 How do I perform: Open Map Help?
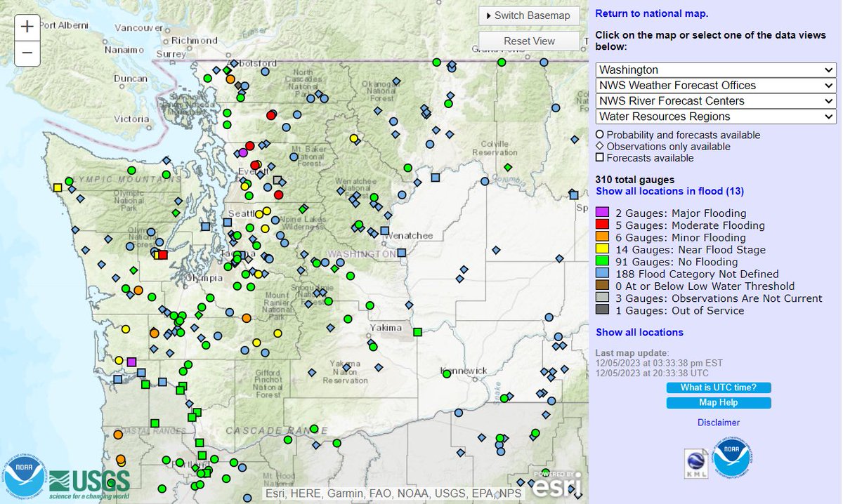pyautogui.click(x=718, y=403)
